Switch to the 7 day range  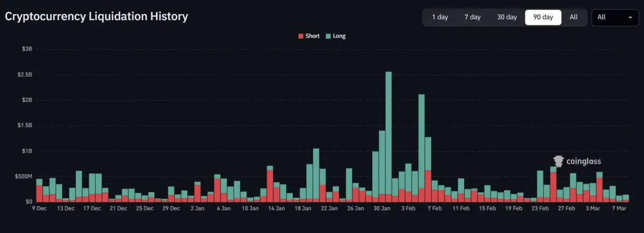472,17
